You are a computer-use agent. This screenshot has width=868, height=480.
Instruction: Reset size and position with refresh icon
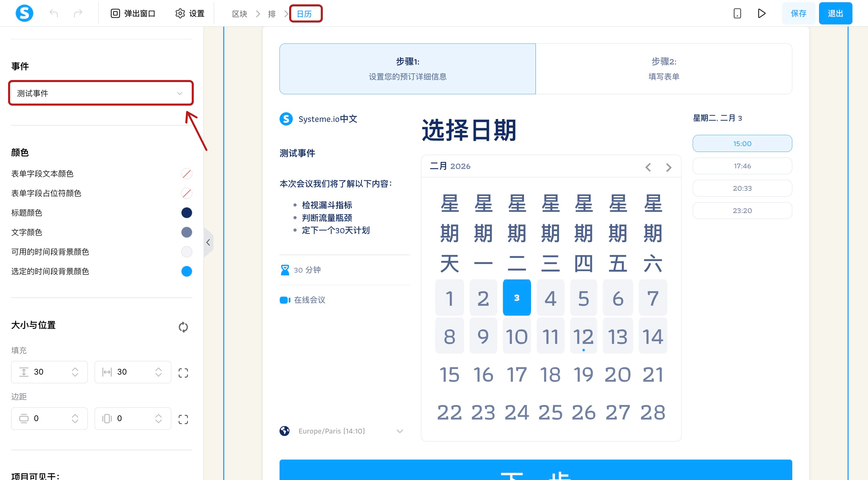pos(183,327)
